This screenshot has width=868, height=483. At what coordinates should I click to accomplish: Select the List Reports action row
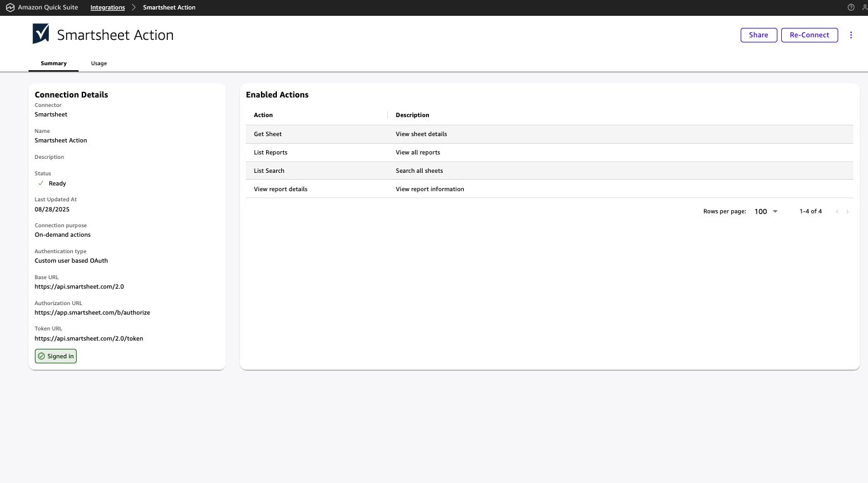tap(271, 153)
